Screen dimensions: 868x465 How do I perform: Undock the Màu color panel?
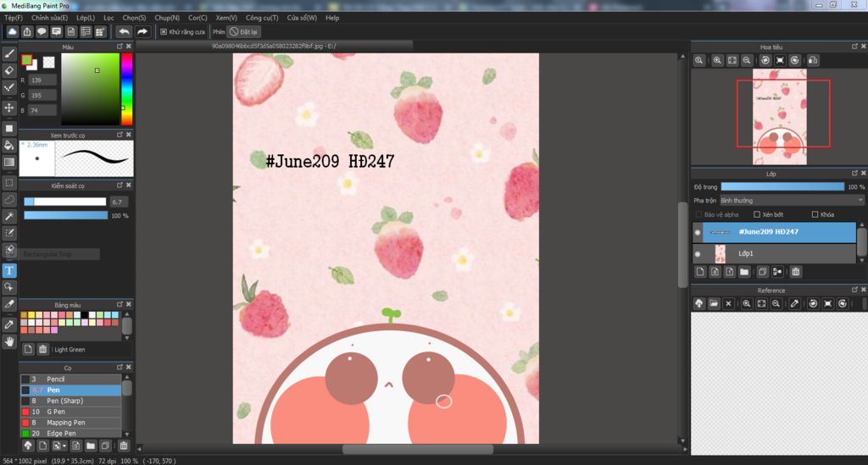pyautogui.click(x=120, y=47)
